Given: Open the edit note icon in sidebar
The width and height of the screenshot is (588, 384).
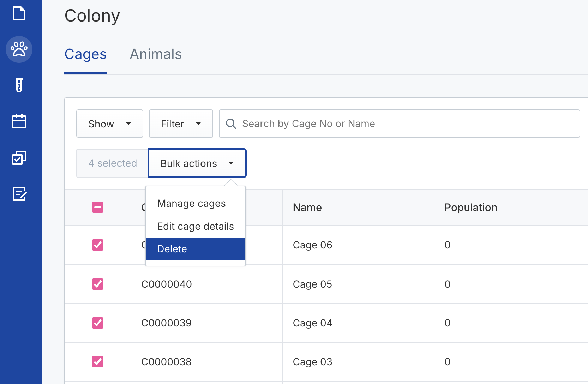Looking at the screenshot, I should click(x=19, y=194).
